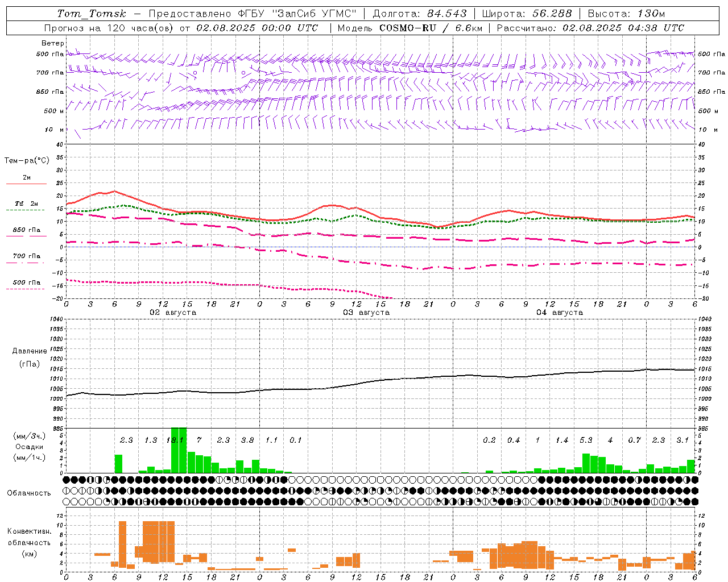This screenshot has width=728, height=582.
Task: Click the 02 августа date label
Action: point(173,313)
